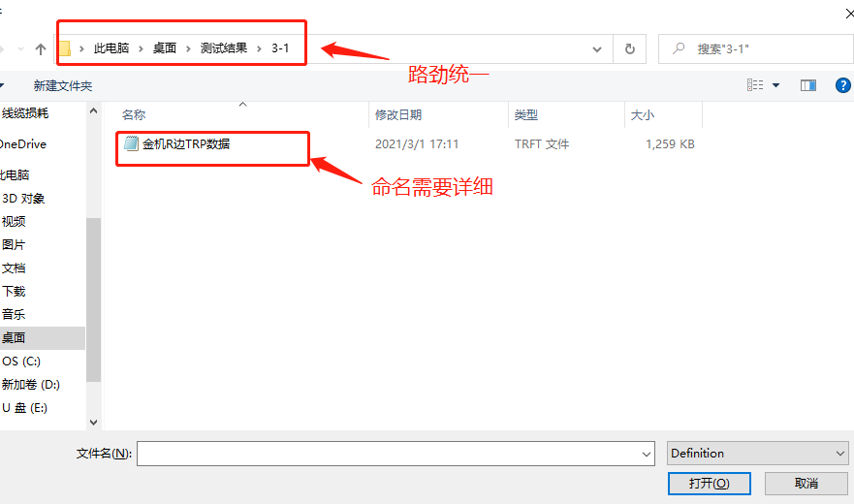Click the 金机R边TRP数据 file icon

point(131,143)
